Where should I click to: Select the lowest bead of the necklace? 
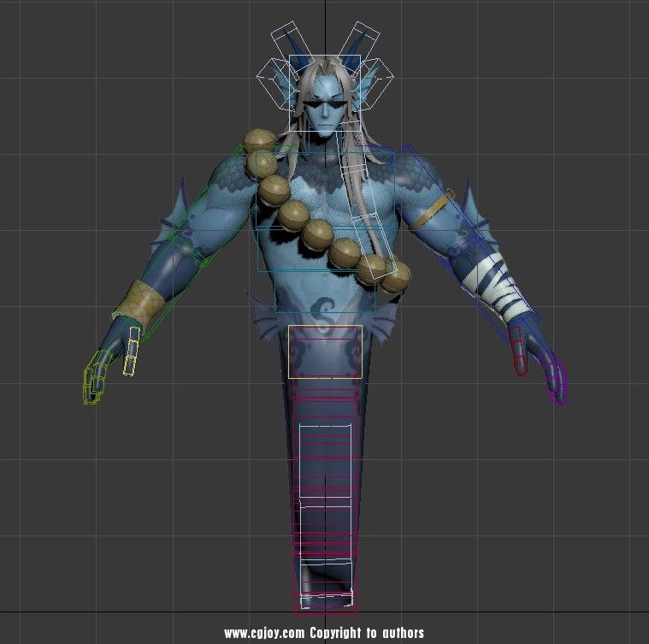(395, 275)
